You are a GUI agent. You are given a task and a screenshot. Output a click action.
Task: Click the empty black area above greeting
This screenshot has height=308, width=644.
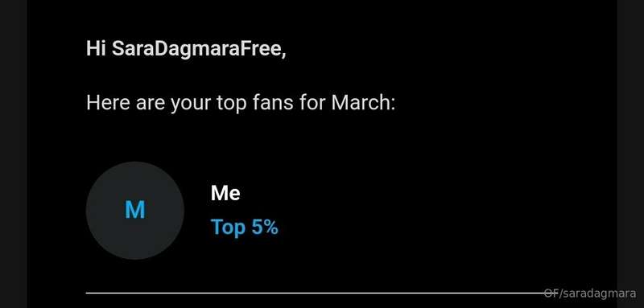tap(322, 18)
